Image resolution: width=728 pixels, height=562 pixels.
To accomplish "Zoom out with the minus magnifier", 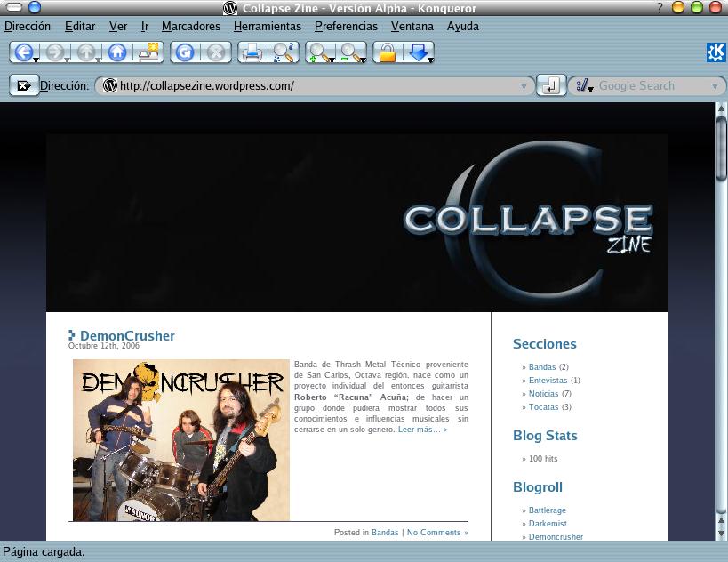I will 350,52.
